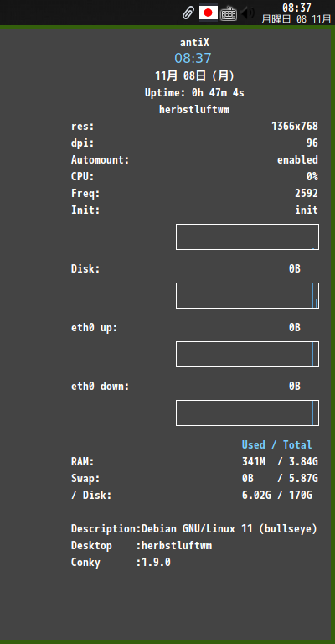This screenshot has width=335, height=644.
Task: Open the Japanese flag keyboard layout indicator
Action: pos(209,13)
